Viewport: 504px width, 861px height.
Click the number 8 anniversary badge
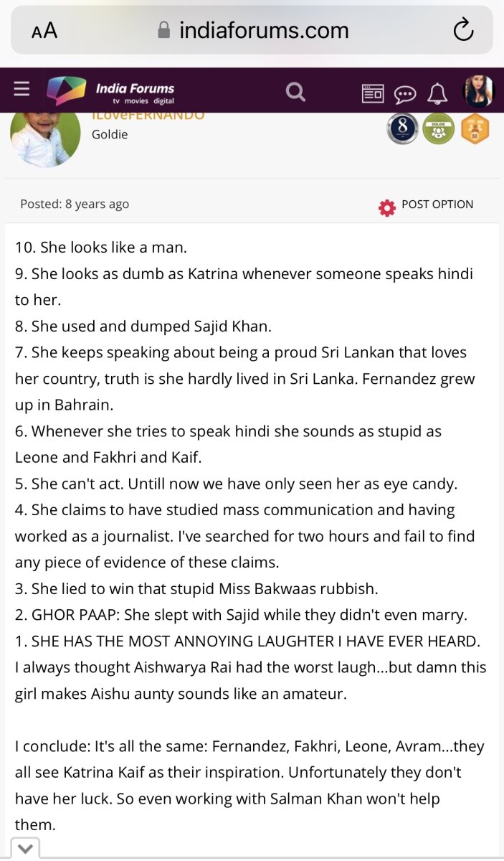tap(402, 129)
